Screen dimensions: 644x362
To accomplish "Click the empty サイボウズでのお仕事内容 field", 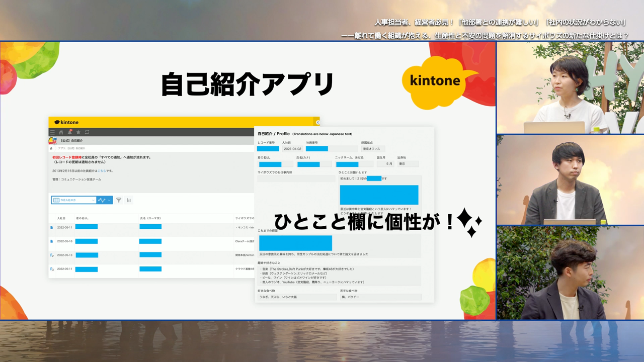I will (x=296, y=178).
